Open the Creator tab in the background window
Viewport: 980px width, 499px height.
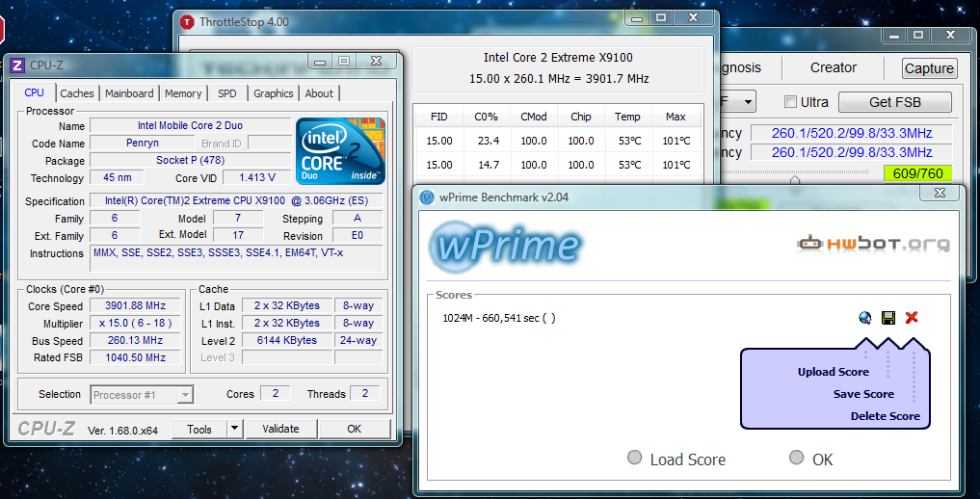[834, 67]
